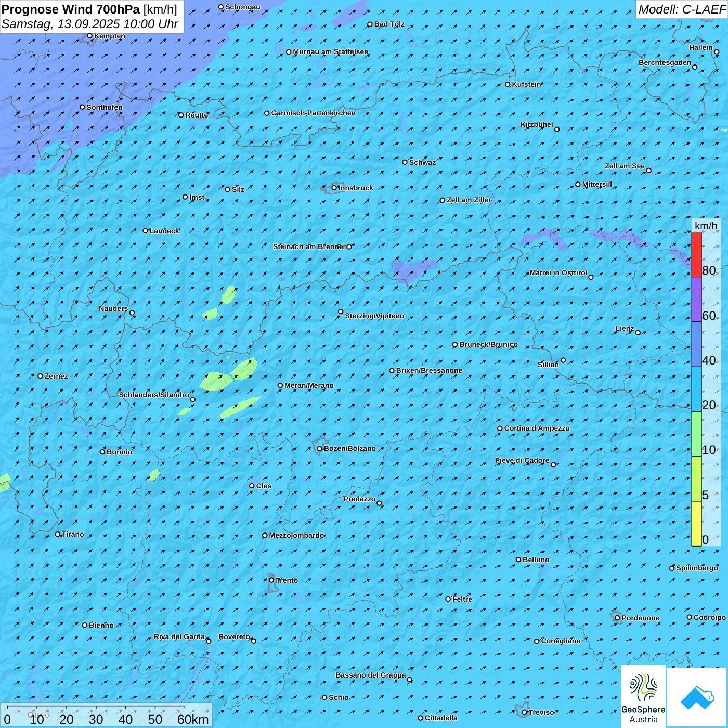The image size is (728, 728).
Task: Click the Belluno city label
Action: [536, 560]
